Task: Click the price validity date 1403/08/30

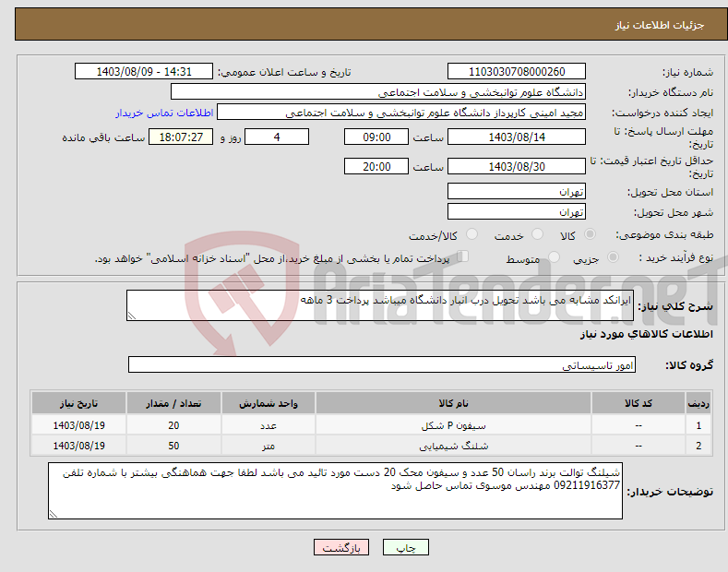Action: 517,166
